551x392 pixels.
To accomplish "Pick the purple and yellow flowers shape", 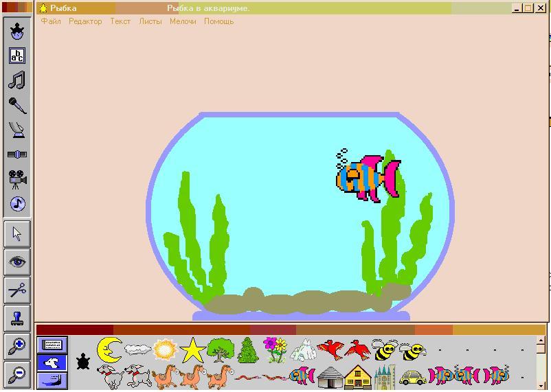I will point(275,350).
